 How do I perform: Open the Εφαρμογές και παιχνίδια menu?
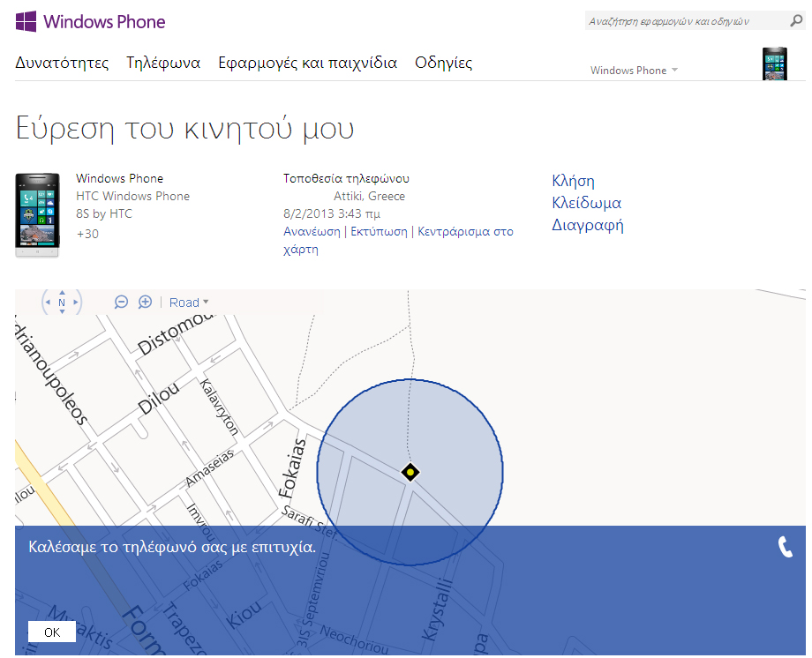point(307,63)
